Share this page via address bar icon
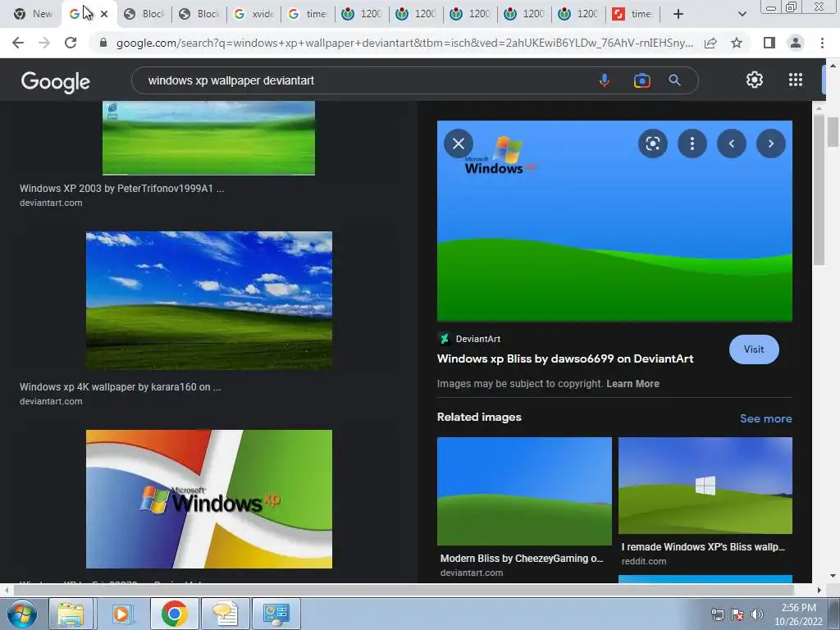Image resolution: width=840 pixels, height=630 pixels. pyautogui.click(x=710, y=43)
